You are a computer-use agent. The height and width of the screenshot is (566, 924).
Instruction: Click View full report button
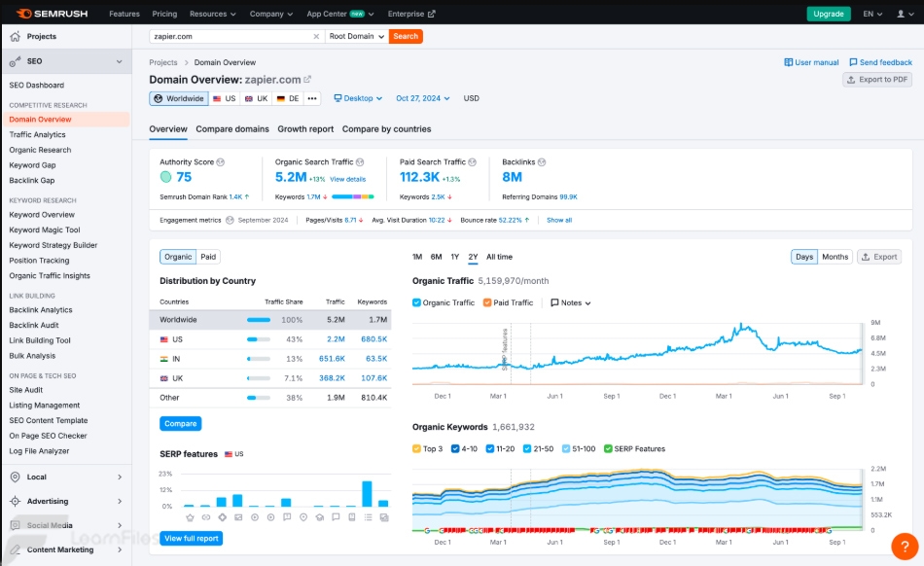(x=191, y=539)
